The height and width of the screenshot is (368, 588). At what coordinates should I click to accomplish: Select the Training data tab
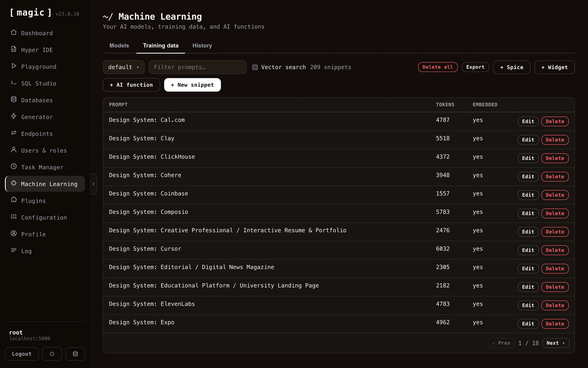(x=161, y=46)
